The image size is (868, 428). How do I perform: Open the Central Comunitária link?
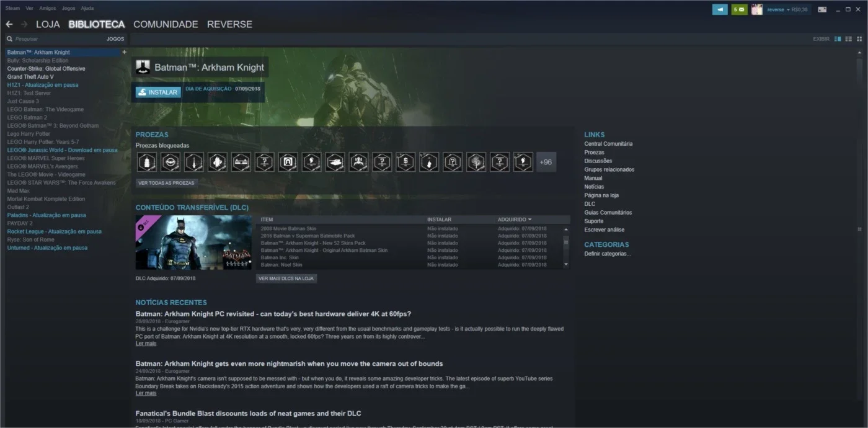pos(608,143)
